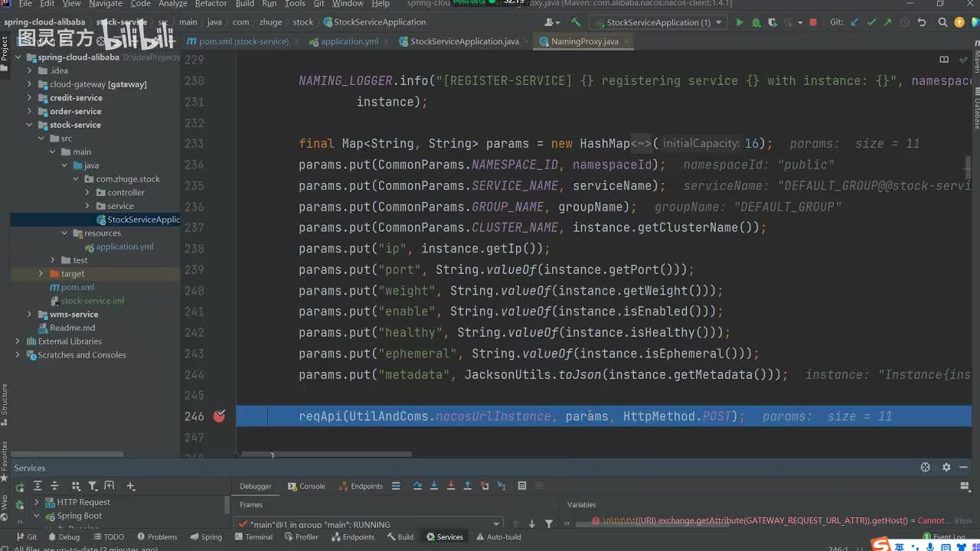Viewport: 980px width, 551px height.
Task: Expand all services in the Services toolbar
Action: click(x=37, y=486)
